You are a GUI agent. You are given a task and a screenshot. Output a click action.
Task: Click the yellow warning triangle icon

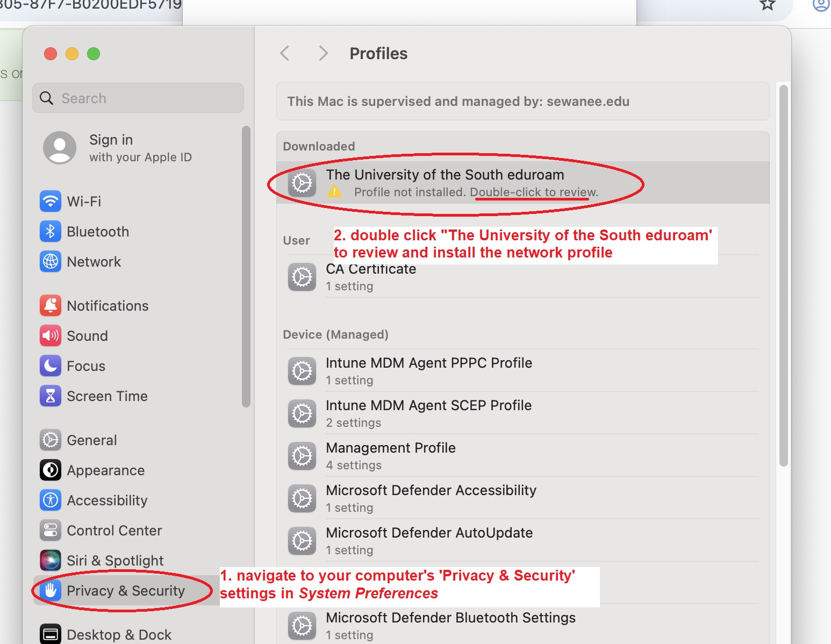point(334,191)
